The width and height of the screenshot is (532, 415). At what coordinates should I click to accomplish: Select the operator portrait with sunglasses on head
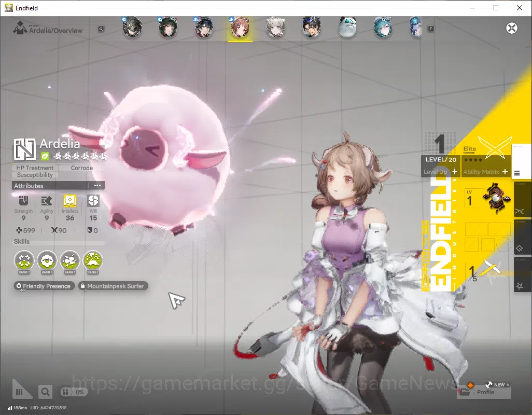pyautogui.click(x=312, y=27)
